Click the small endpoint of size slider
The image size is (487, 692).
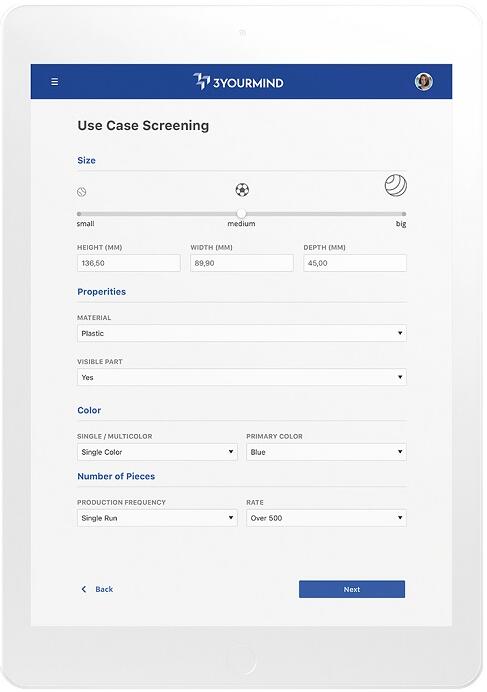[x=79, y=214]
